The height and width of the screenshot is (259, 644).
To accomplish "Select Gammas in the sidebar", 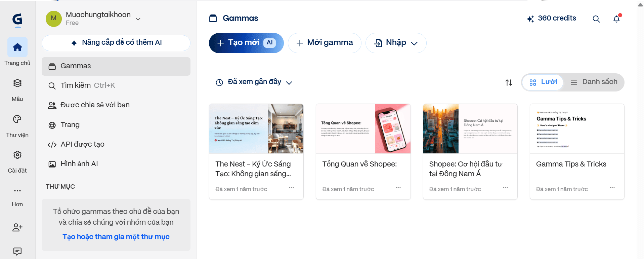I will (x=116, y=66).
